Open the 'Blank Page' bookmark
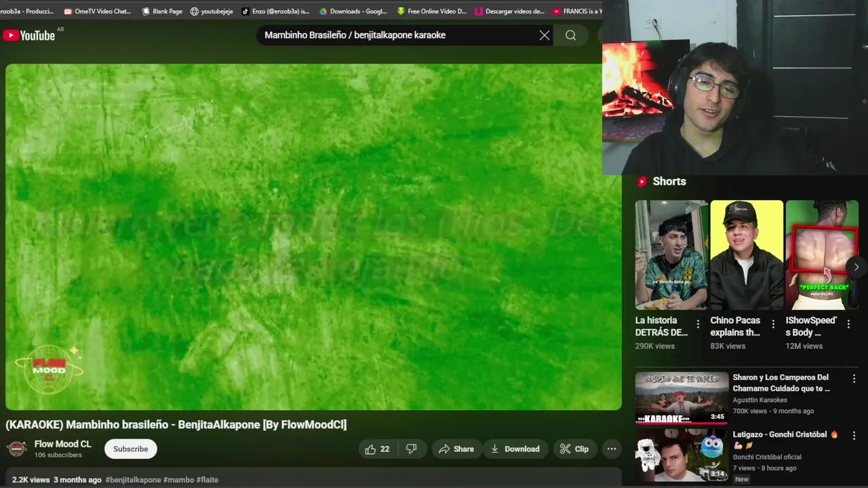 [x=161, y=12]
